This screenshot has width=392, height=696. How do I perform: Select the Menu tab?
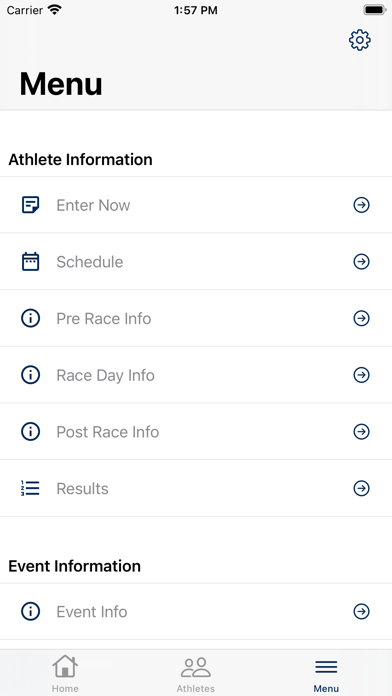[x=326, y=673]
